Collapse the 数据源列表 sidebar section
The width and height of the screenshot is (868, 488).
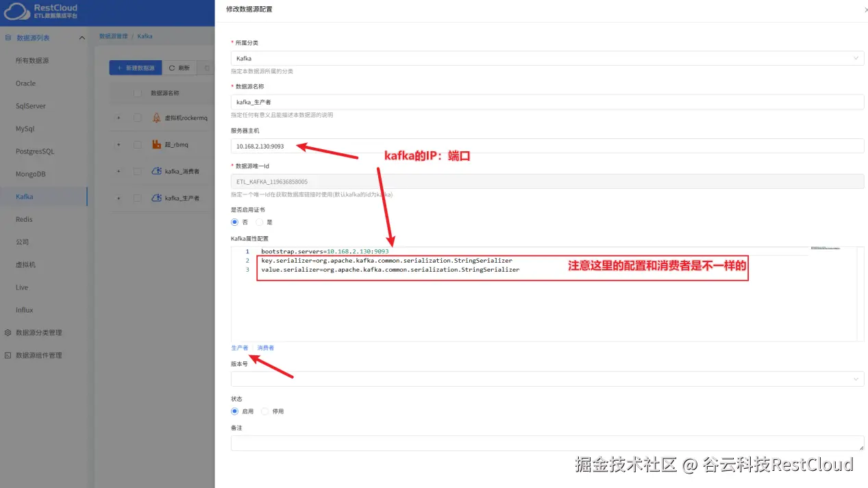(82, 38)
